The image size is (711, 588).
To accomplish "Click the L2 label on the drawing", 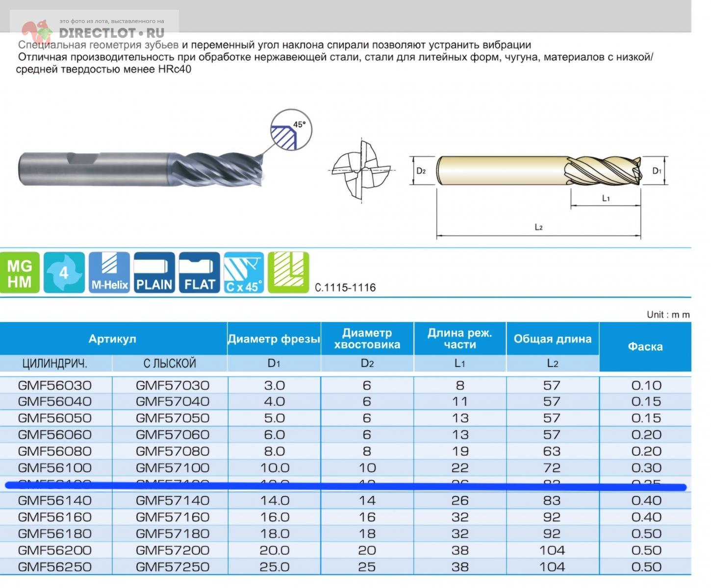I will pos(538,227).
